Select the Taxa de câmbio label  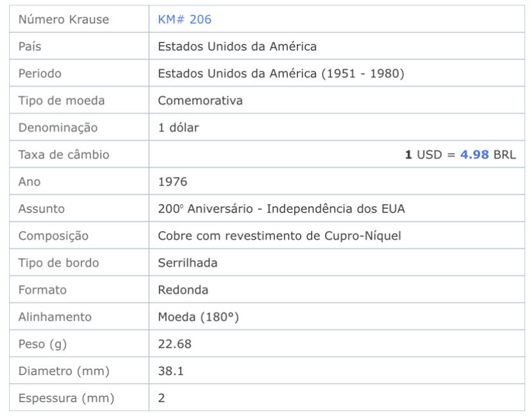[64, 155]
